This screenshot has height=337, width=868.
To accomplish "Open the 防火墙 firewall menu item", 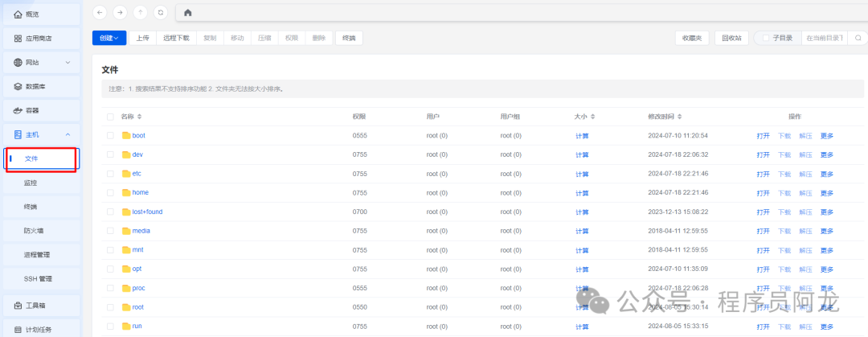I will (x=36, y=231).
